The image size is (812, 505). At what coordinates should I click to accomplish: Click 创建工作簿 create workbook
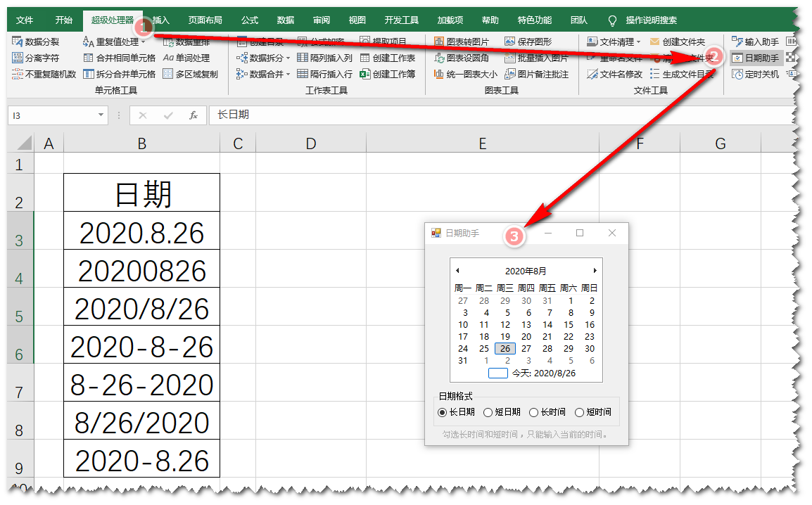point(388,75)
